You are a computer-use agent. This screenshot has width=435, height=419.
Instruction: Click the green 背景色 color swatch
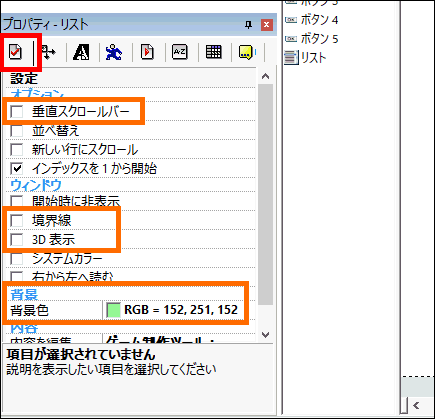(x=113, y=310)
